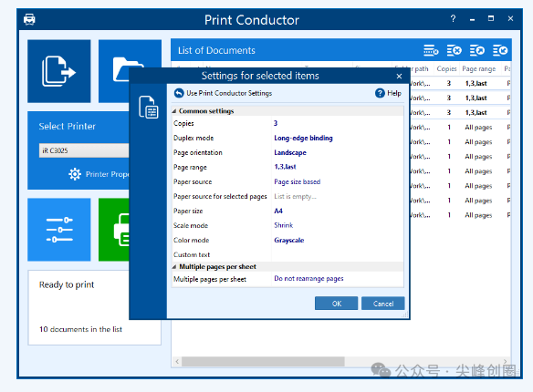Click the empty Custom text value field
Screen dimensions: 533x392
pyautogui.click(x=337, y=254)
